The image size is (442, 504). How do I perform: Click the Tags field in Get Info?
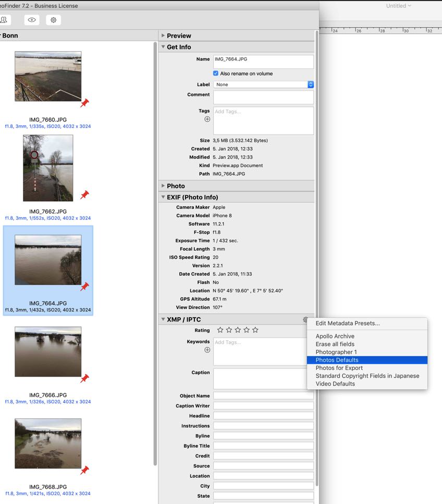[263, 121]
